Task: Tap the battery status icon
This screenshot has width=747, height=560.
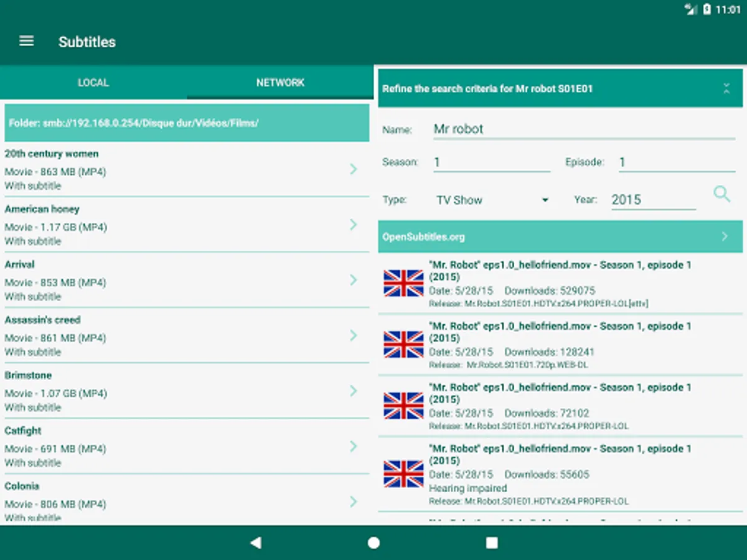Action: click(707, 9)
